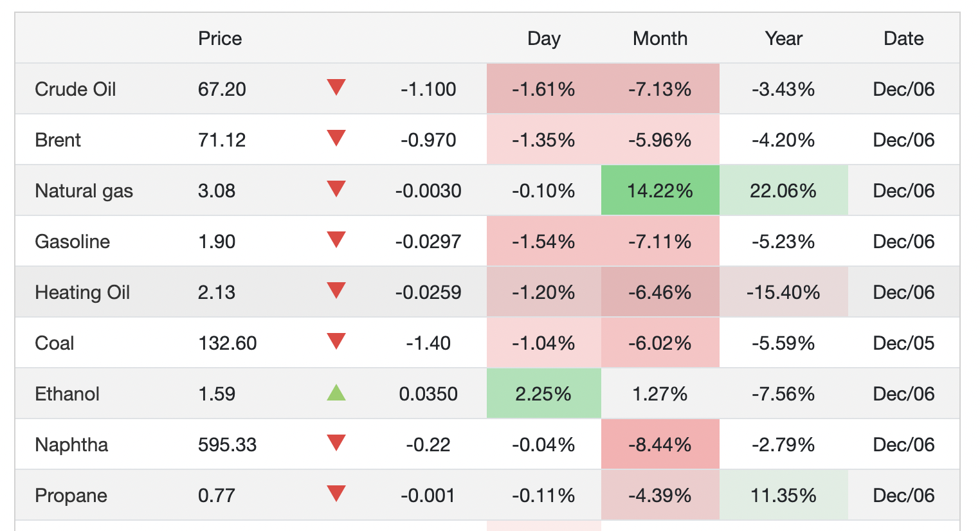Click Crude Oil change value -1.100
The width and height of the screenshot is (980, 531).
click(x=428, y=89)
